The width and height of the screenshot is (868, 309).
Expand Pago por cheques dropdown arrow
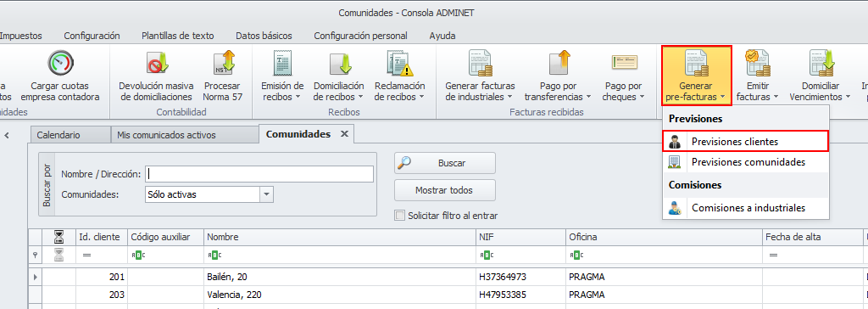642,97
